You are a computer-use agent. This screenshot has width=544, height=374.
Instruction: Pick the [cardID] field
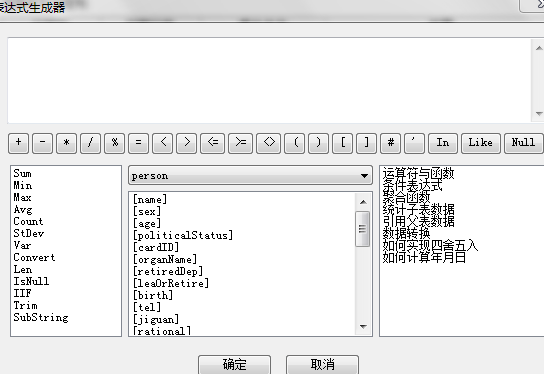tap(156, 247)
